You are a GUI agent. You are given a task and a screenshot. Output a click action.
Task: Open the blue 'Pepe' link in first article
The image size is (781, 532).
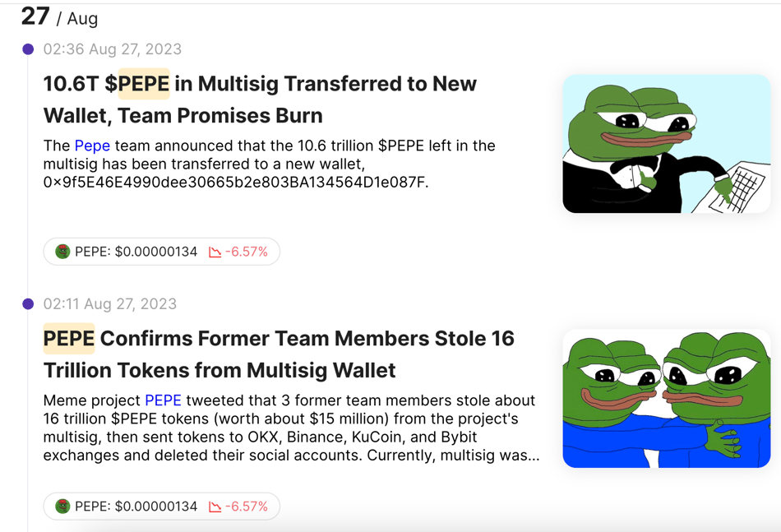(x=92, y=146)
